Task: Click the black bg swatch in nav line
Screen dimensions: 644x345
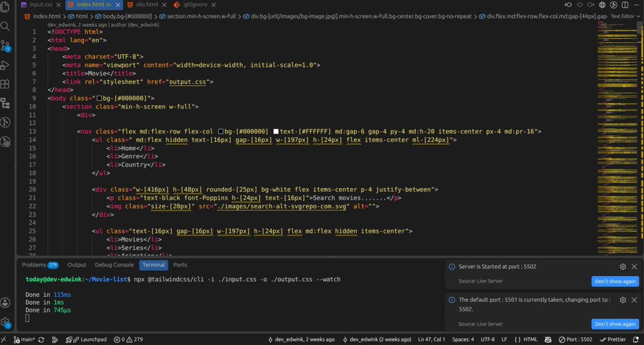Action: pyautogui.click(x=221, y=131)
